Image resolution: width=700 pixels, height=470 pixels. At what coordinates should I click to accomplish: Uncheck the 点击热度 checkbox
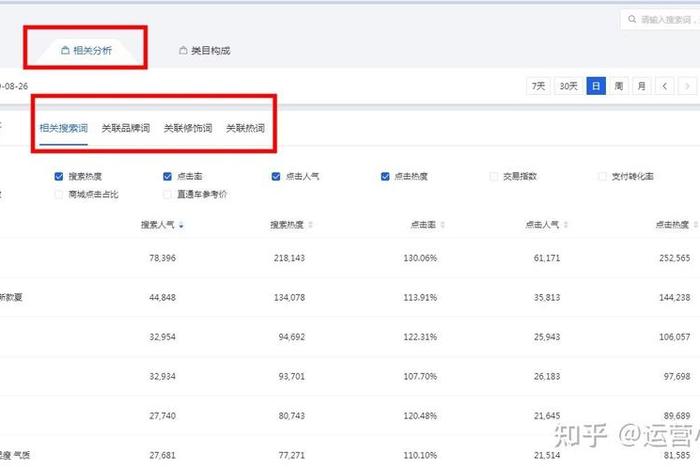[x=385, y=176]
